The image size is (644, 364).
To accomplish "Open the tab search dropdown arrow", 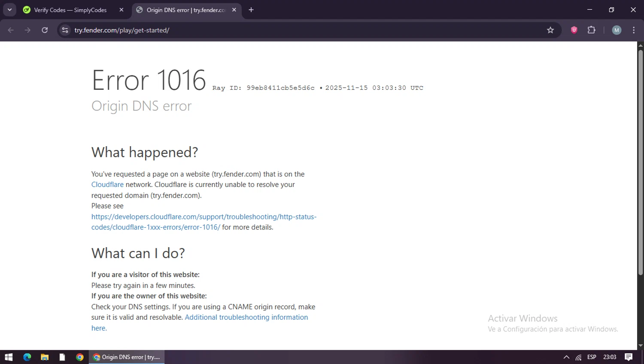I will tap(9, 9).
